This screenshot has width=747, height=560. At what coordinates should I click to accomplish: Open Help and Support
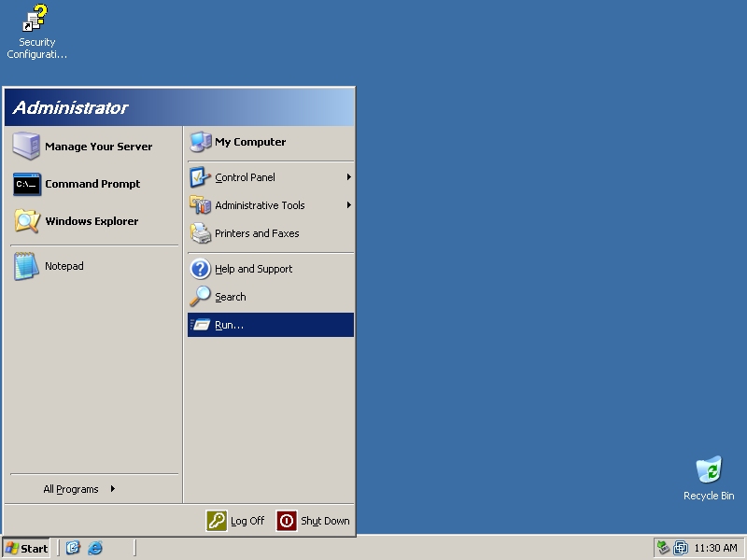coord(253,269)
